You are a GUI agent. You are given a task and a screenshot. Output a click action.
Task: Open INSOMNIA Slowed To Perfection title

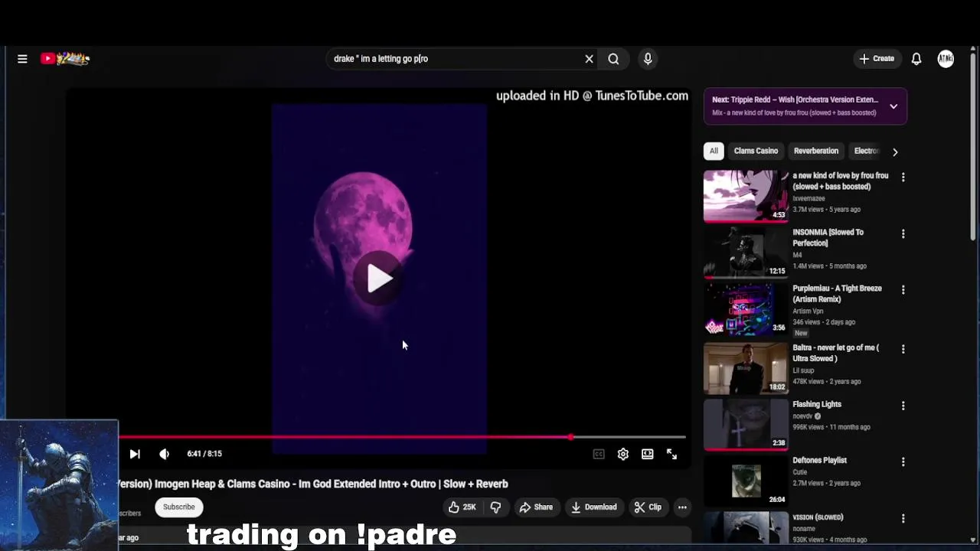point(828,237)
